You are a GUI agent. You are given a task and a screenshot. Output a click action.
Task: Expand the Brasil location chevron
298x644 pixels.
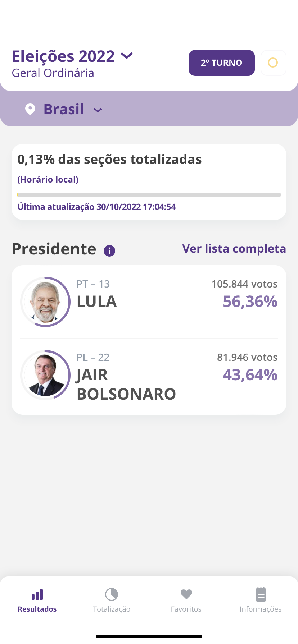pos(98,110)
